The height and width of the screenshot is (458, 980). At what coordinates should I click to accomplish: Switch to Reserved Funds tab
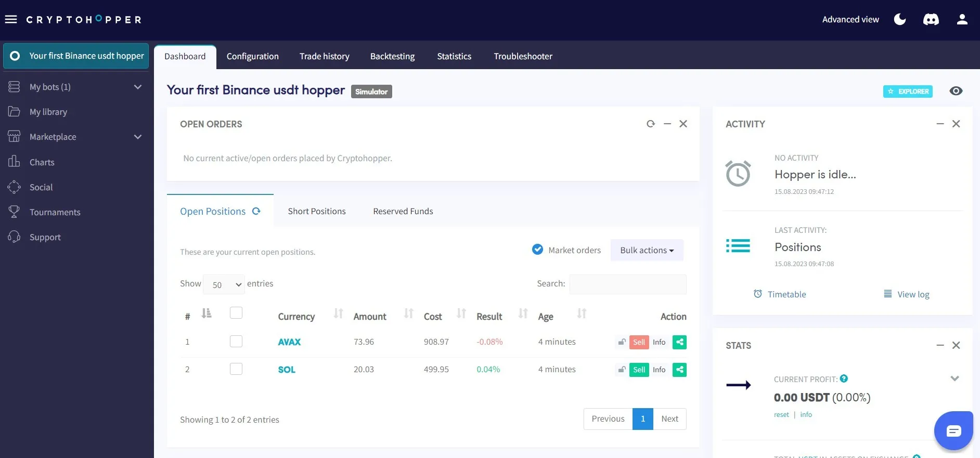(403, 211)
